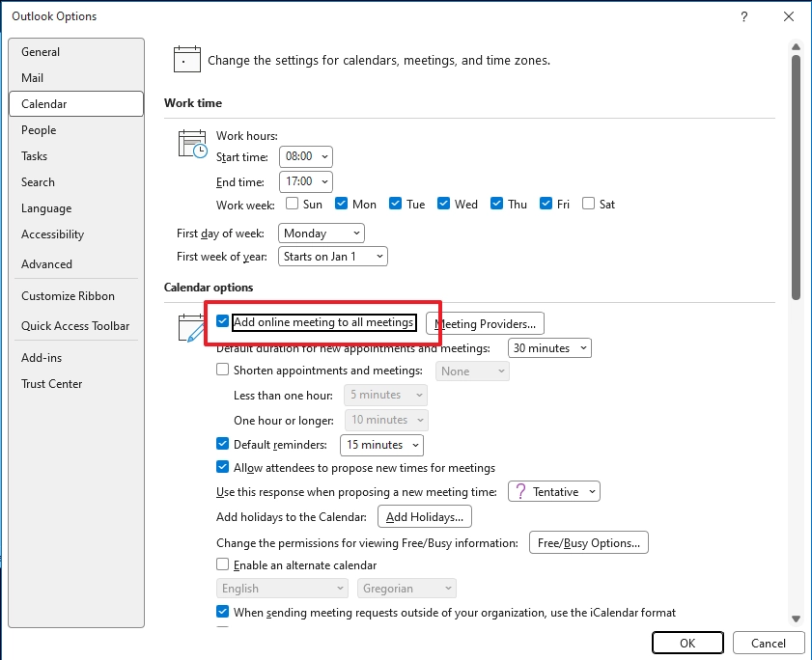812x660 pixels.
Task: Select the Tasks category
Action: tap(76, 155)
